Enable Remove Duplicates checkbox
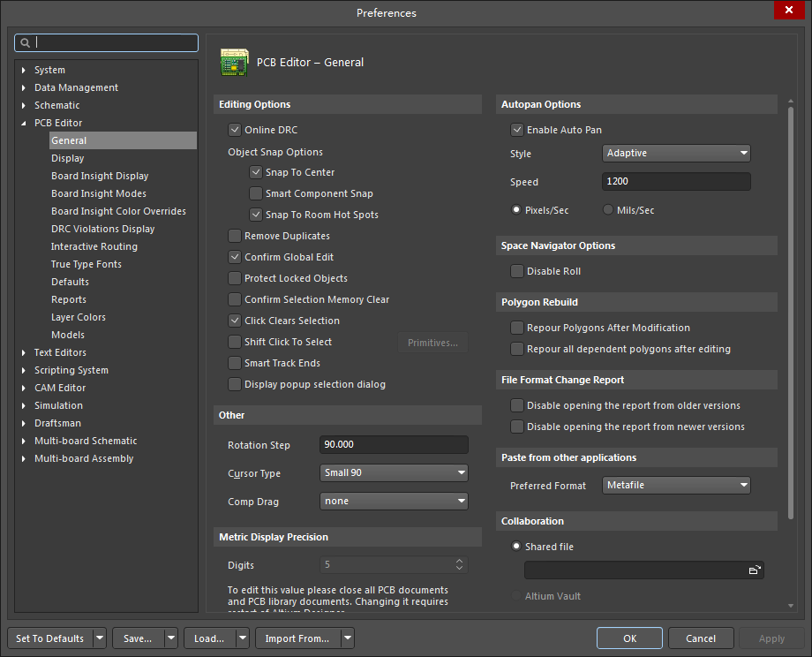This screenshot has height=657, width=812. (235, 236)
